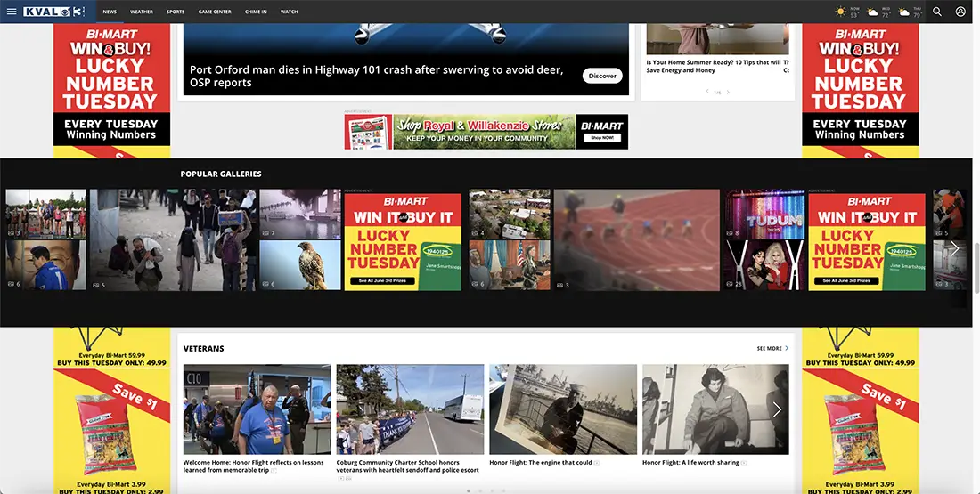Go to previous slide in 1/6 carousel

click(x=706, y=92)
